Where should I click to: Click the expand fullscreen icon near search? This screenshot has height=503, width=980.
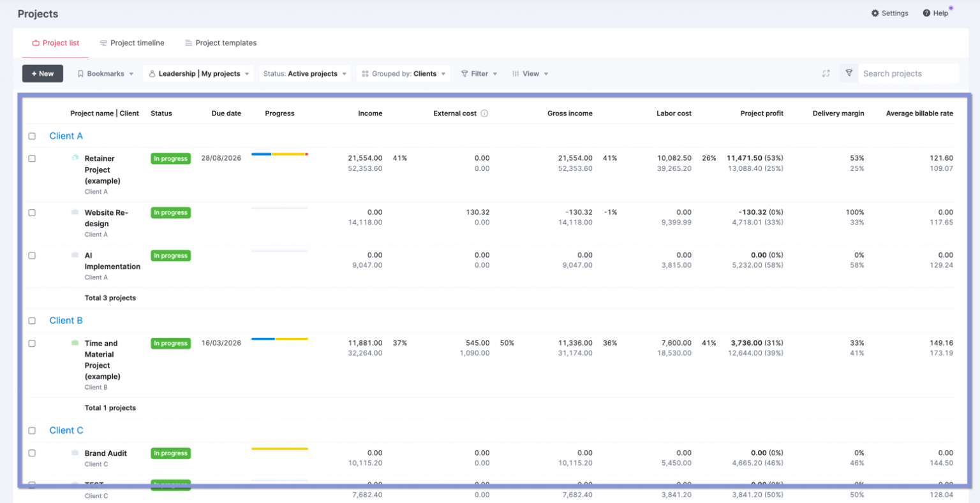(x=826, y=73)
